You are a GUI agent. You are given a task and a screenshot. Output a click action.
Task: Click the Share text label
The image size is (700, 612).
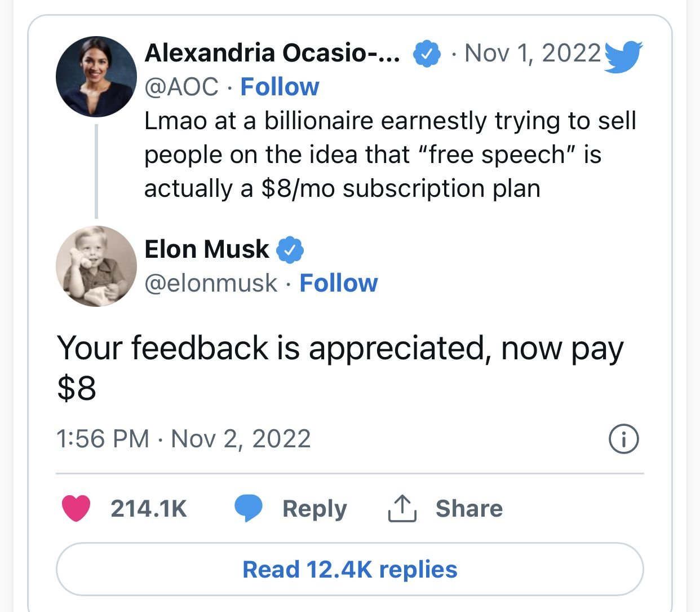pos(469,509)
